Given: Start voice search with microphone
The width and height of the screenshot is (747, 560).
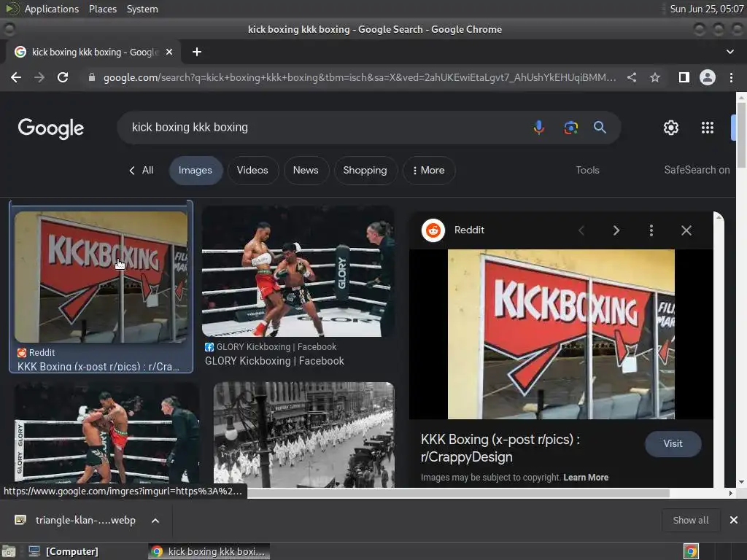Looking at the screenshot, I should [x=539, y=128].
